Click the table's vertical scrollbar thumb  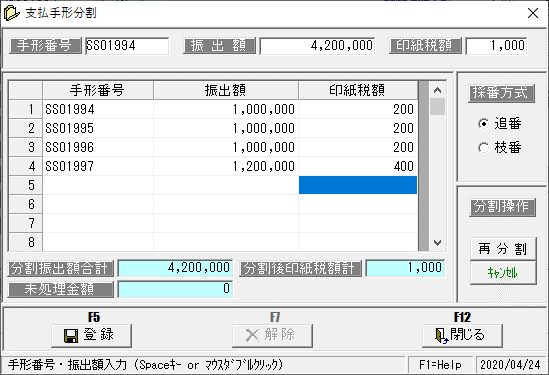pos(437,106)
